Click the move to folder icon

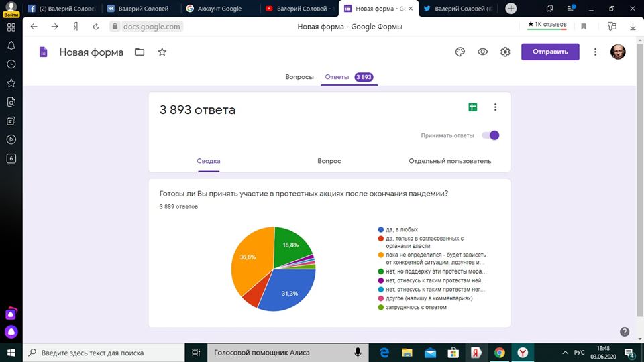pos(140,52)
